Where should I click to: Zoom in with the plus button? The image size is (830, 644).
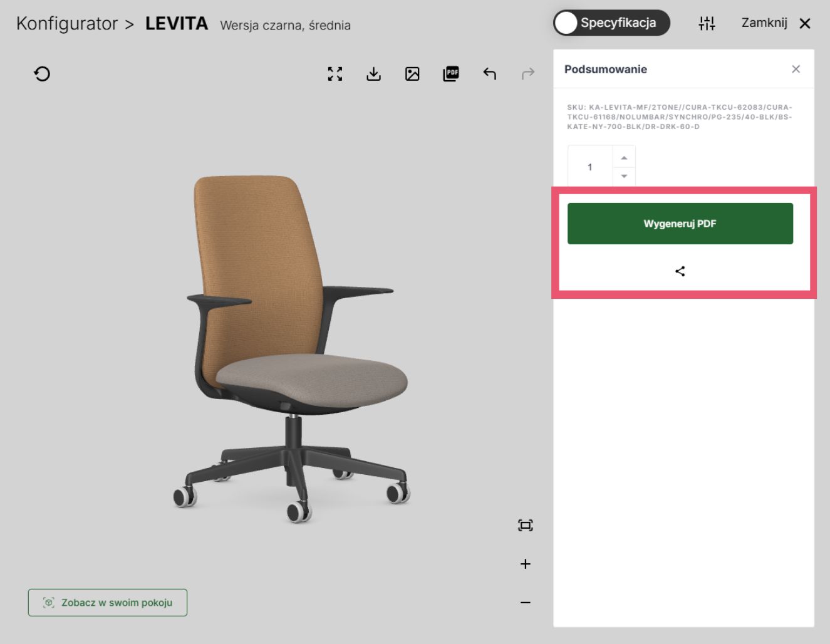(x=526, y=564)
